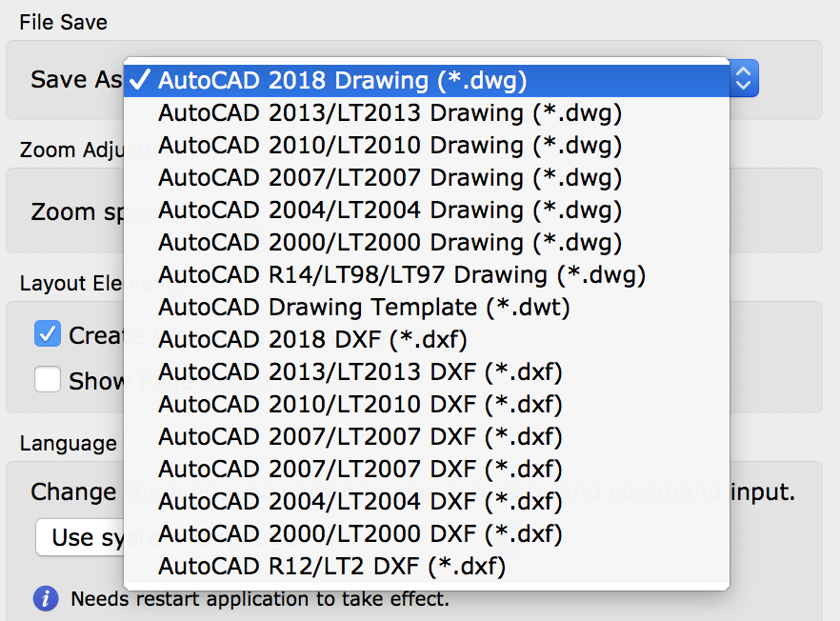This screenshot has height=621, width=840.
Task: Click the Save As dropdown stepper arrows
Action: click(x=742, y=79)
